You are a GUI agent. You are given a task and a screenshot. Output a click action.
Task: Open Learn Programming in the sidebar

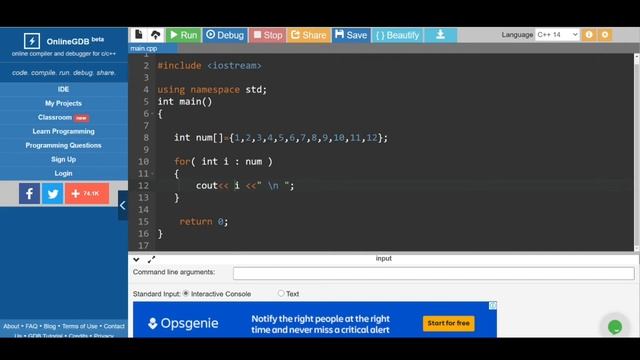pos(63,131)
